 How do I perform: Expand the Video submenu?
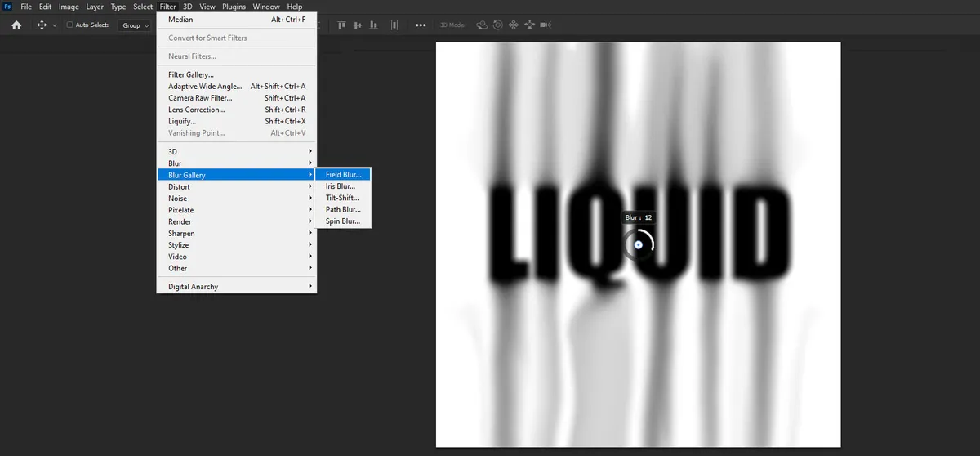[237, 257]
